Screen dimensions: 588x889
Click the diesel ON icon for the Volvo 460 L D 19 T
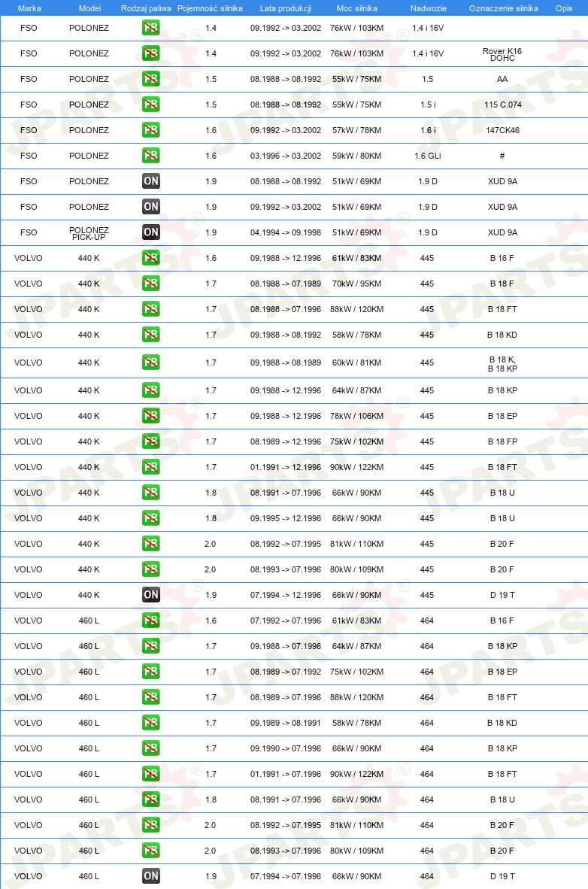(x=151, y=875)
